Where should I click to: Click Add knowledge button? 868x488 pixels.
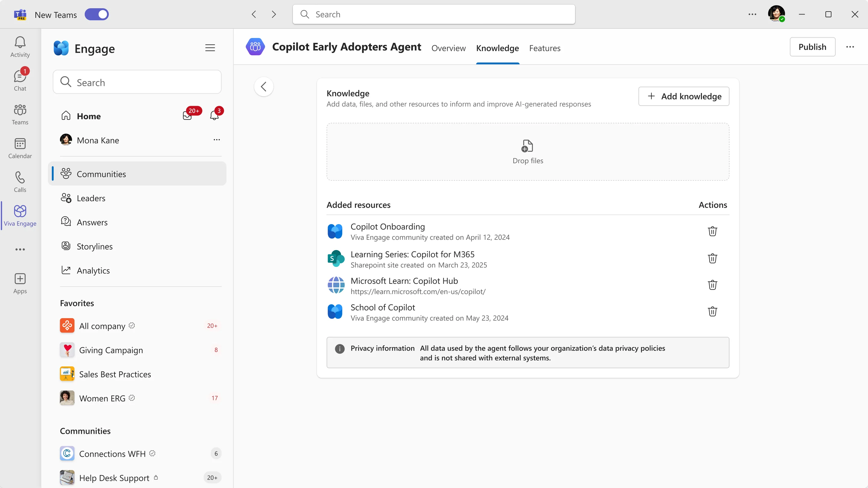[684, 96]
